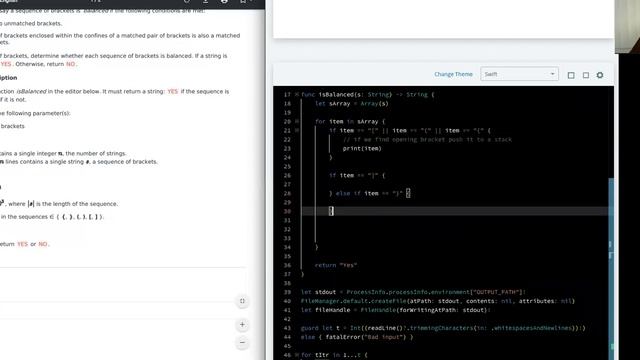Zoom out the problem PDF with minus button
The width and height of the screenshot is (640, 360).
coord(242,342)
